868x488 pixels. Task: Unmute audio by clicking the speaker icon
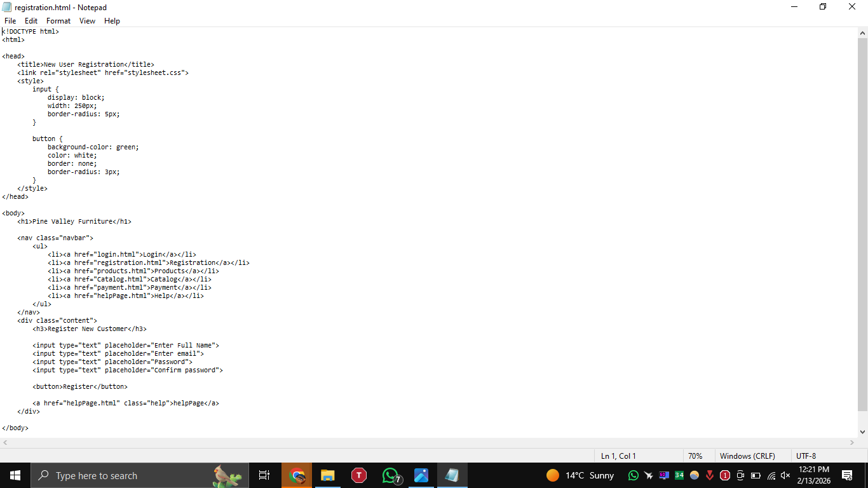(784, 475)
